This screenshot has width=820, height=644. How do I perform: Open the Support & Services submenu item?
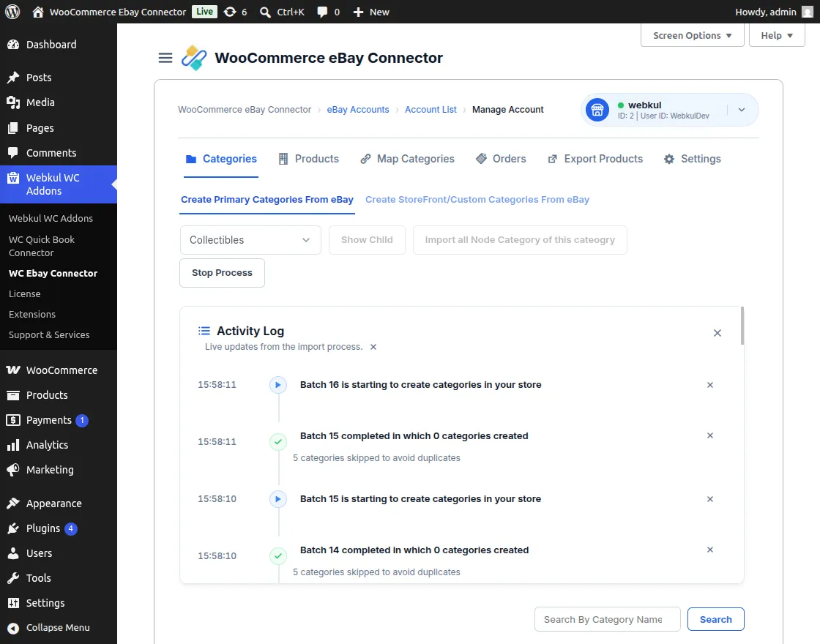pos(49,334)
